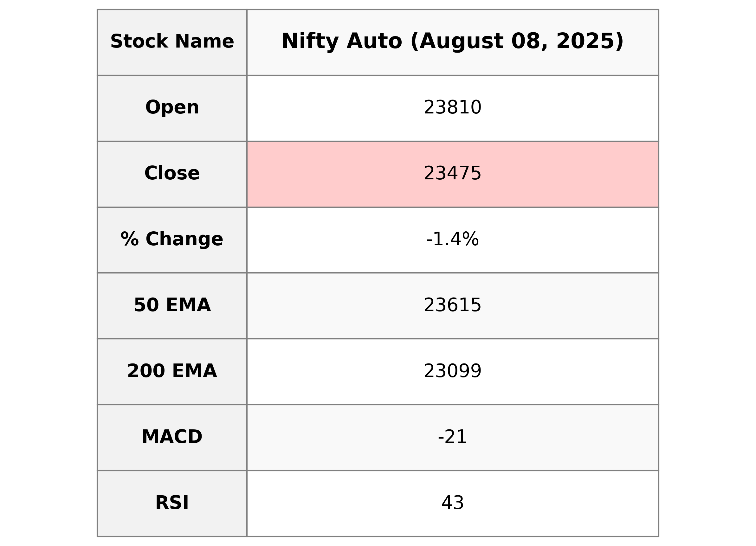Screen dimensions: 756x546
Task: Select the RSI row label
Action: pyautogui.click(x=172, y=503)
